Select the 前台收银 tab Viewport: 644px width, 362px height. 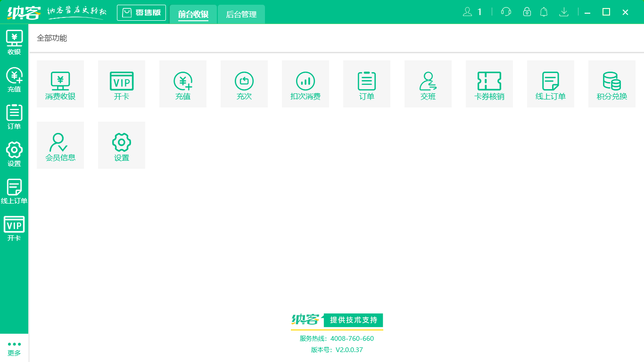(x=193, y=14)
